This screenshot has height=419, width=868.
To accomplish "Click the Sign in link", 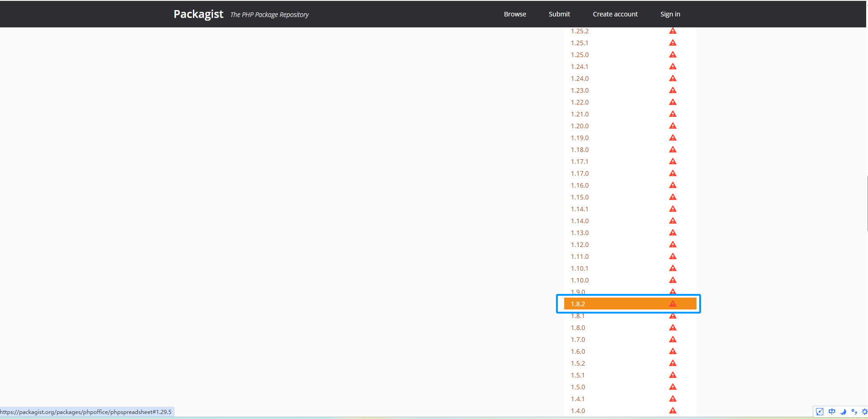I will point(670,14).
